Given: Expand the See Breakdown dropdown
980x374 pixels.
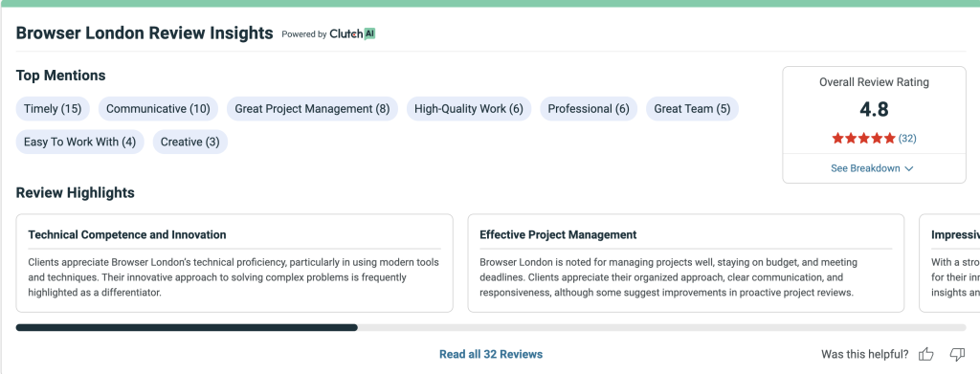Looking at the screenshot, I should tap(872, 168).
